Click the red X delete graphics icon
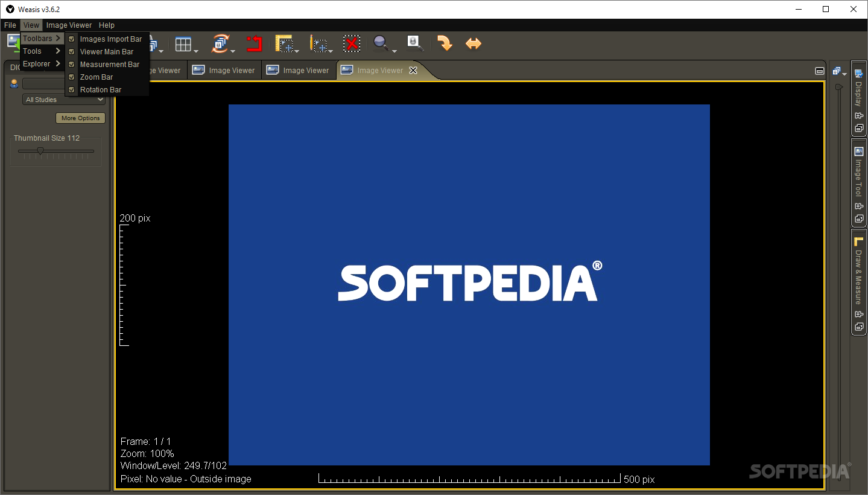868x495 pixels. 352,43
